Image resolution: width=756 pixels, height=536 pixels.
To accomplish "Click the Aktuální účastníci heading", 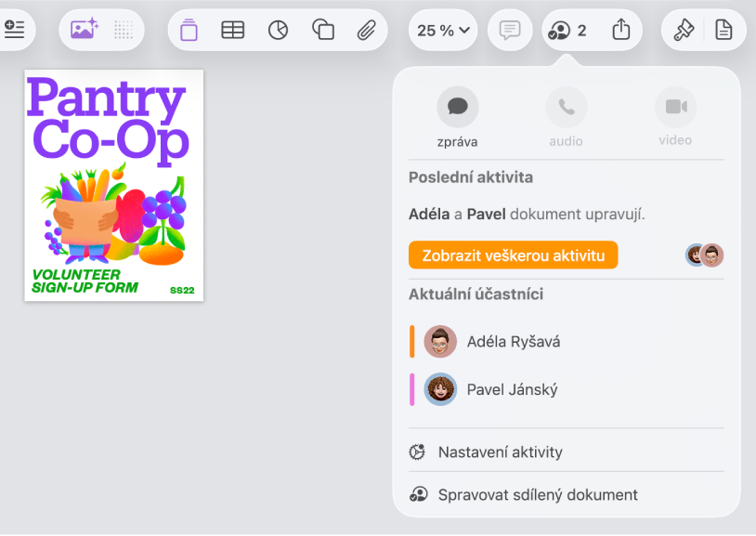I will (x=476, y=294).
